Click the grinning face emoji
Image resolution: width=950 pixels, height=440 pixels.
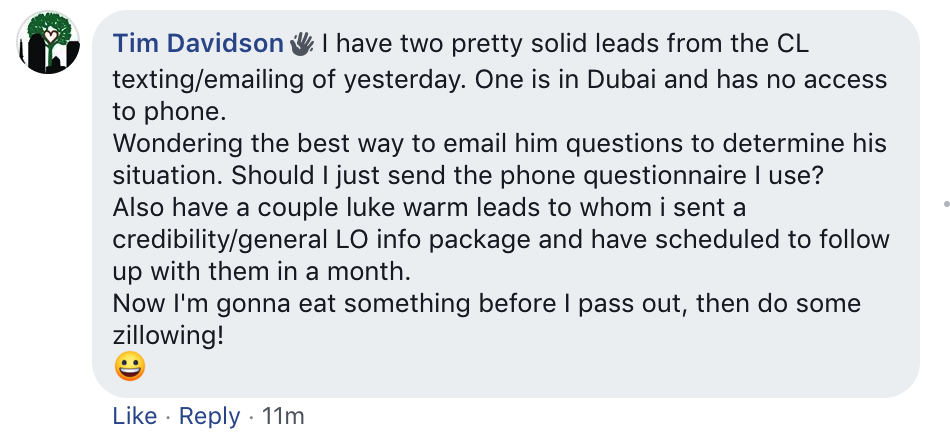point(129,368)
